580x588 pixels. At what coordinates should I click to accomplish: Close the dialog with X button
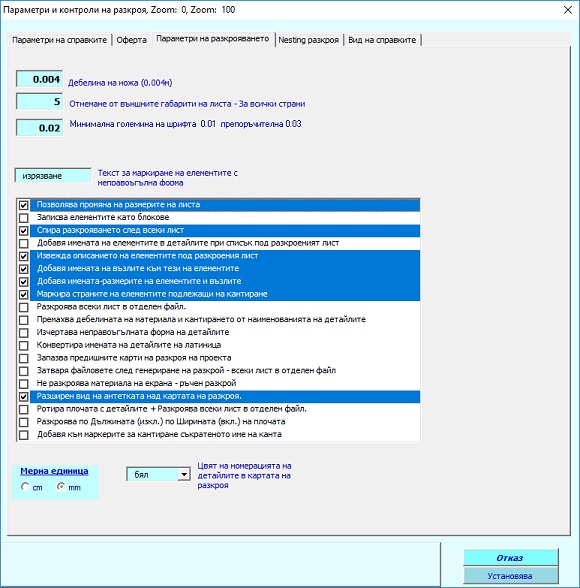click(x=568, y=10)
